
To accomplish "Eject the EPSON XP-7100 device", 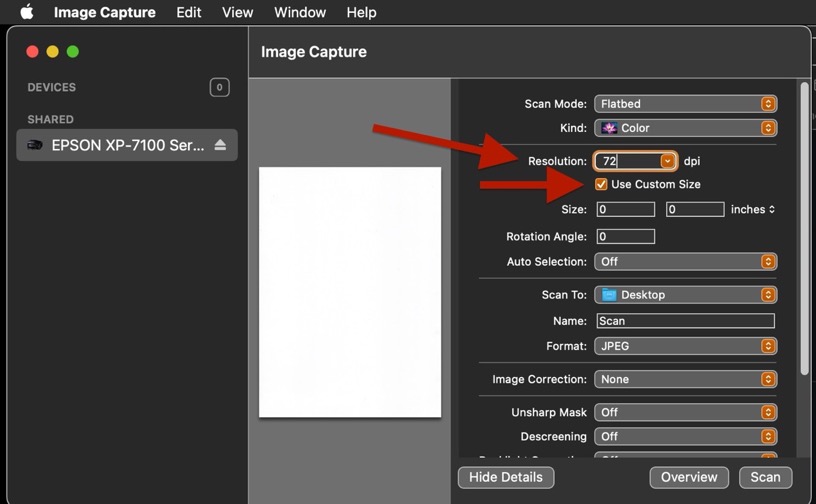I will tap(220, 145).
